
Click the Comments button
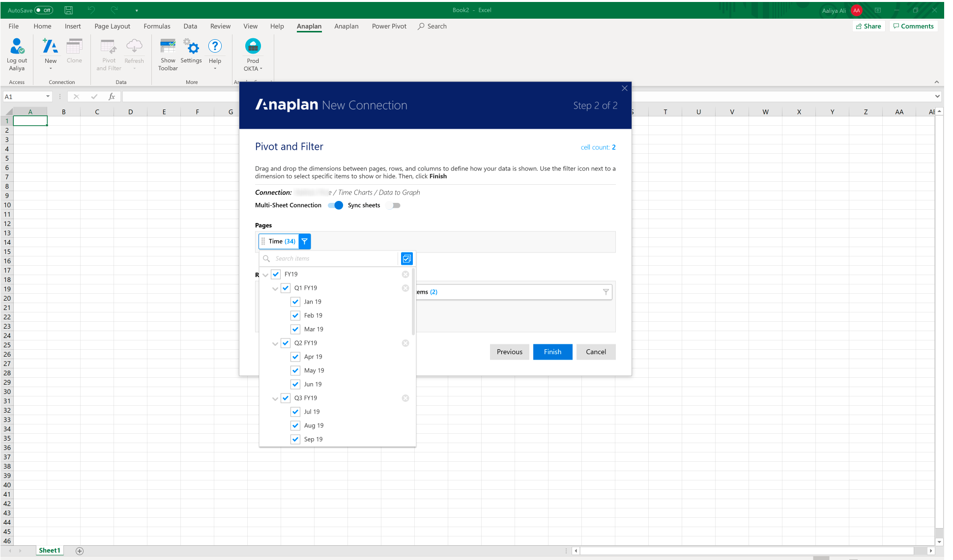coord(913,27)
